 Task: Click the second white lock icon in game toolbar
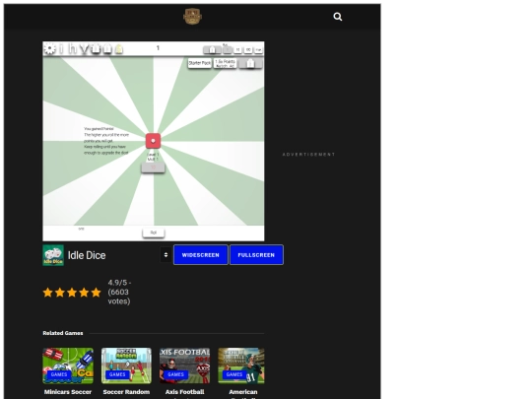tap(107, 49)
